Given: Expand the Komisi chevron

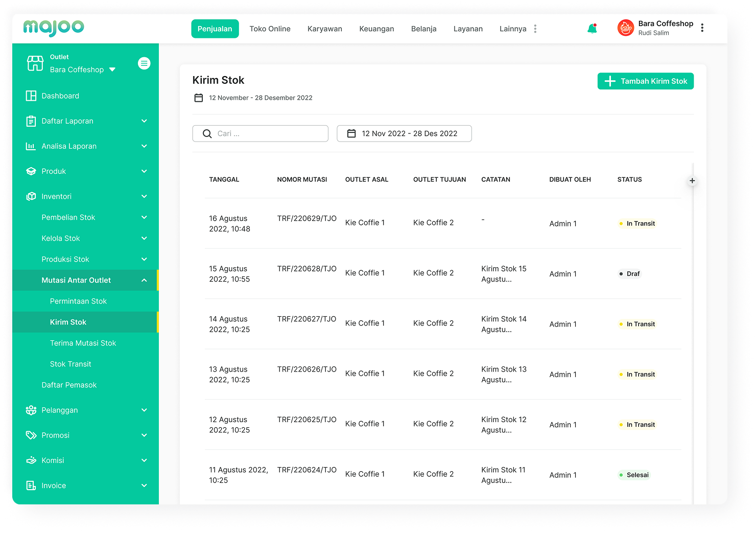Looking at the screenshot, I should tap(144, 460).
